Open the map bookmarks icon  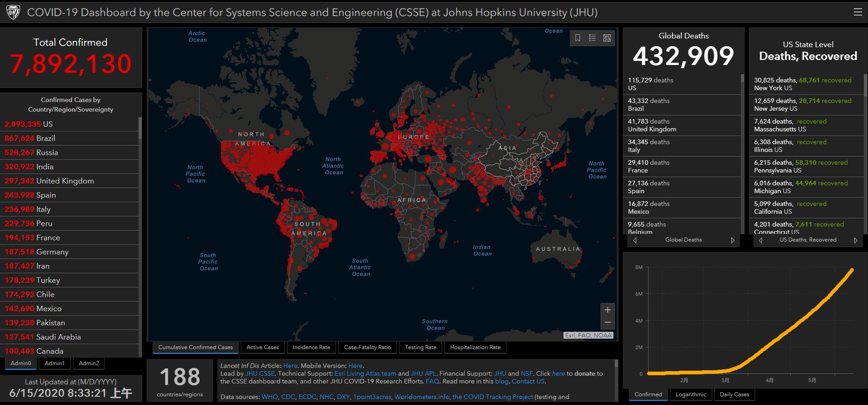pos(578,38)
